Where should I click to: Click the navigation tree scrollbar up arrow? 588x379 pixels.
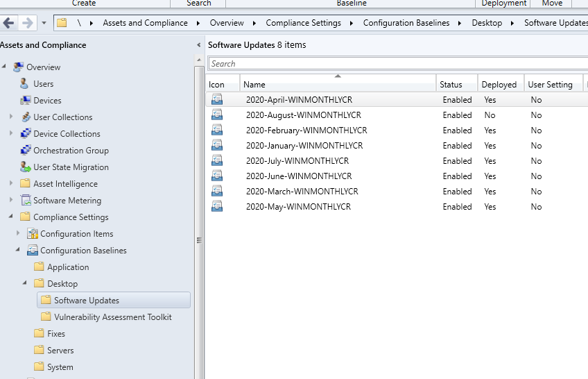199,60
